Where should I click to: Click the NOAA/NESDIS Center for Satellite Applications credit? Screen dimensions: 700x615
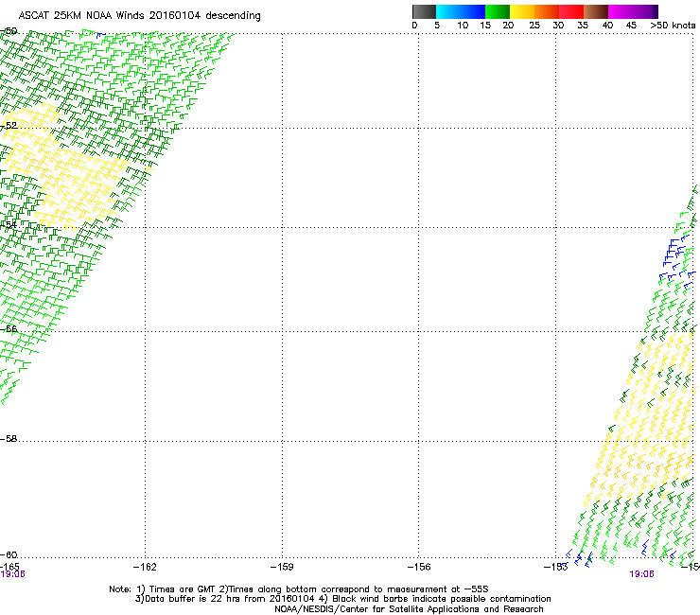point(409,609)
